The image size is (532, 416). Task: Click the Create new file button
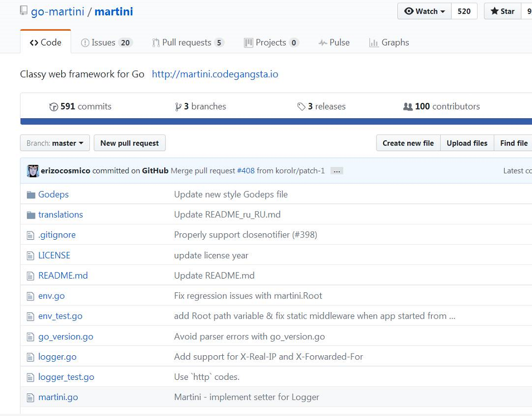pos(408,143)
